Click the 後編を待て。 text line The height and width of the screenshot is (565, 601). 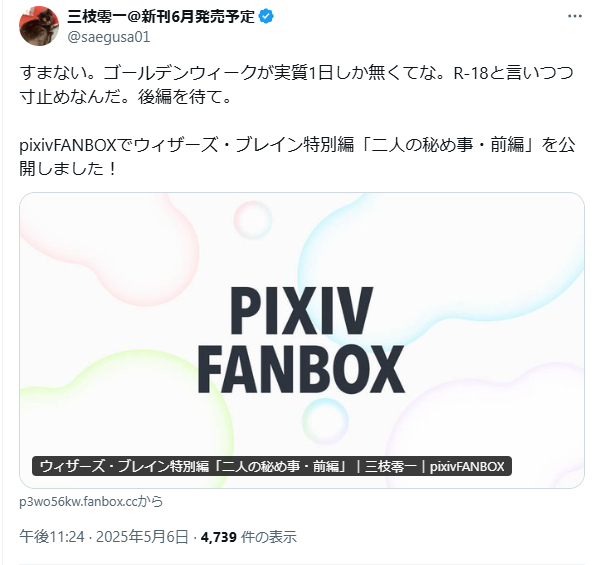pyautogui.click(x=185, y=97)
